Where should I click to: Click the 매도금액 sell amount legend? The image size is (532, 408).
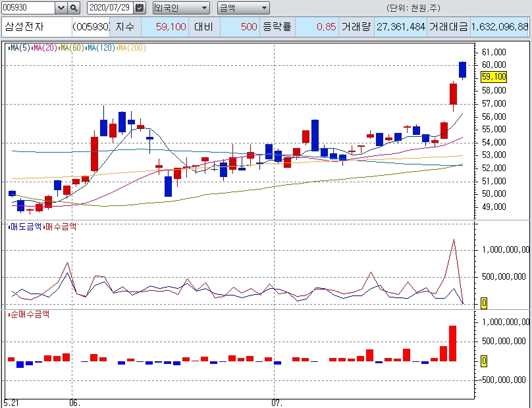25,226
